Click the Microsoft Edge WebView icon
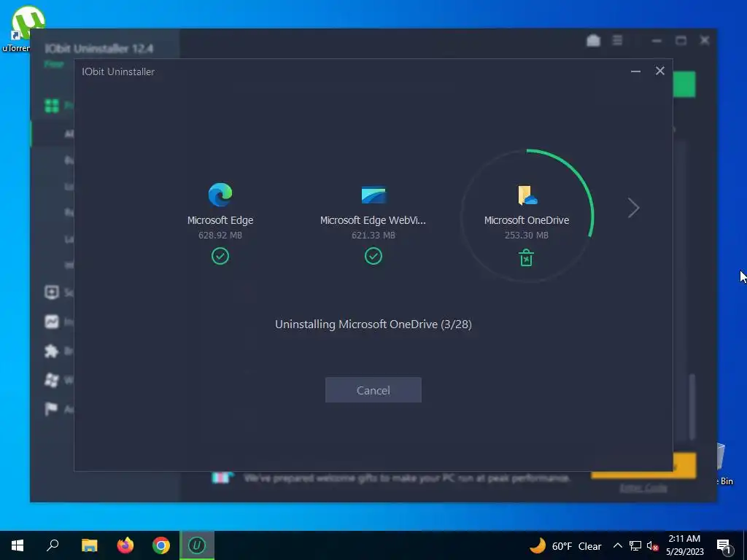Viewport: 747px width, 560px height. point(373,195)
